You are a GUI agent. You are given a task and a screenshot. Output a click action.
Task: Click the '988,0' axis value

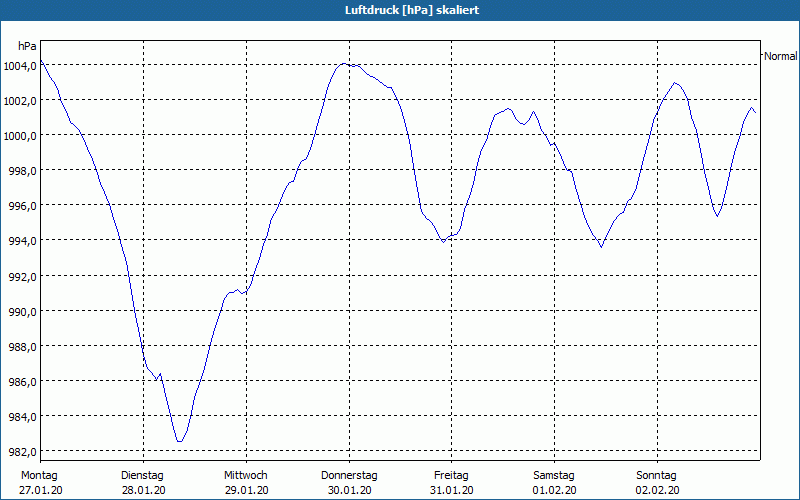[x=22, y=347]
